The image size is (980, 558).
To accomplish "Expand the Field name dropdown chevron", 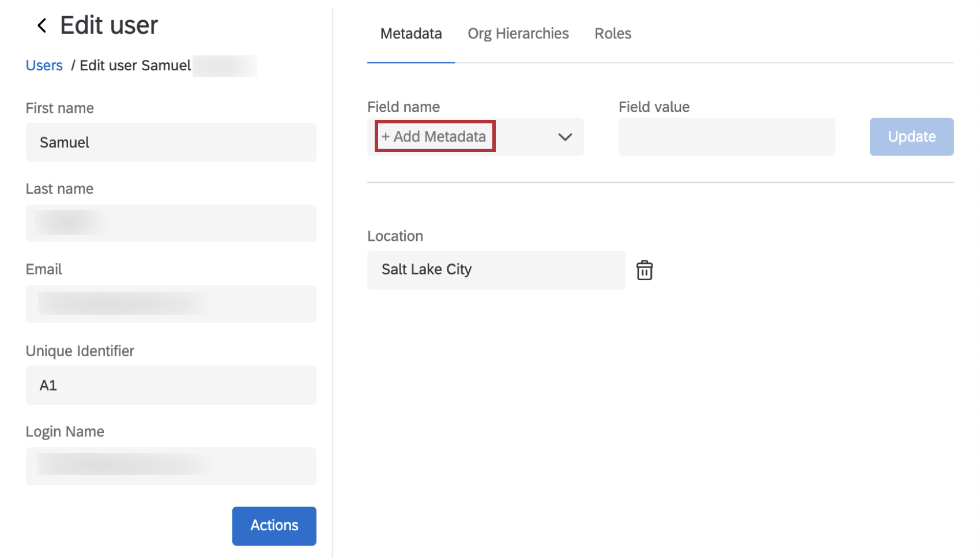I will coord(564,137).
